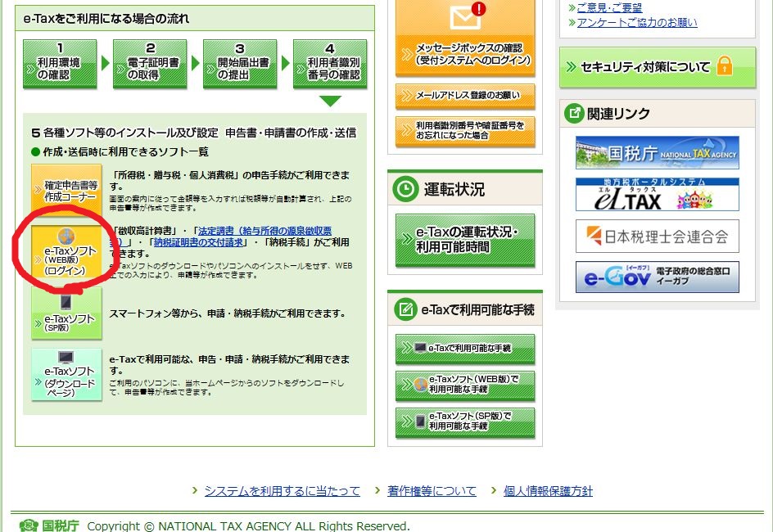Open the 法定調書 (給与所得の源泉徴収票) link
The height and width of the screenshot is (532, 773).
(220, 237)
